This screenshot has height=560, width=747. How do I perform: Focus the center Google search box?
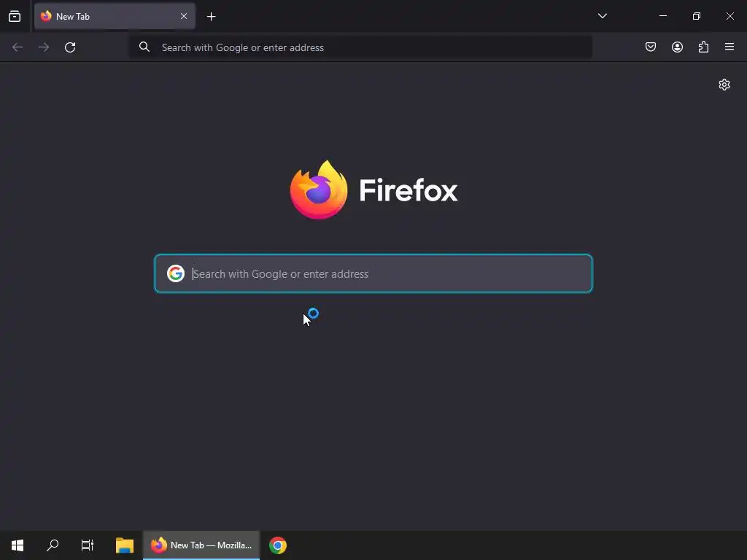(x=373, y=273)
